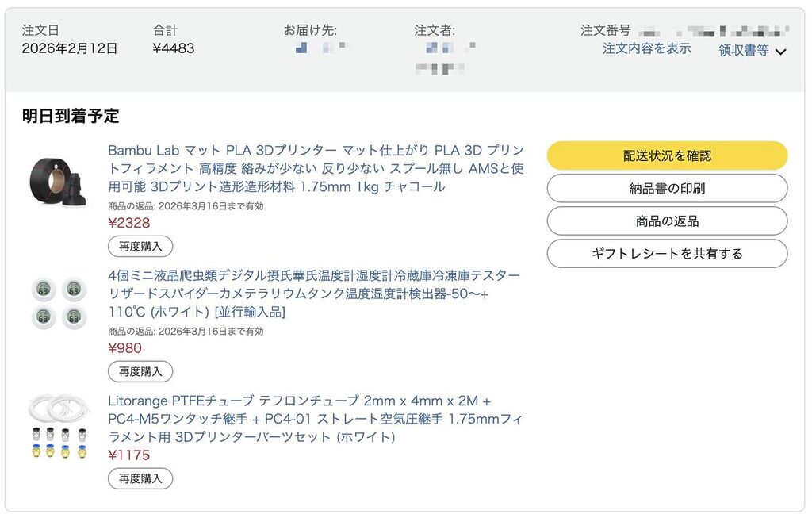
Task: Click 再度購入 under the mini thermometer item
Action: tap(140, 371)
